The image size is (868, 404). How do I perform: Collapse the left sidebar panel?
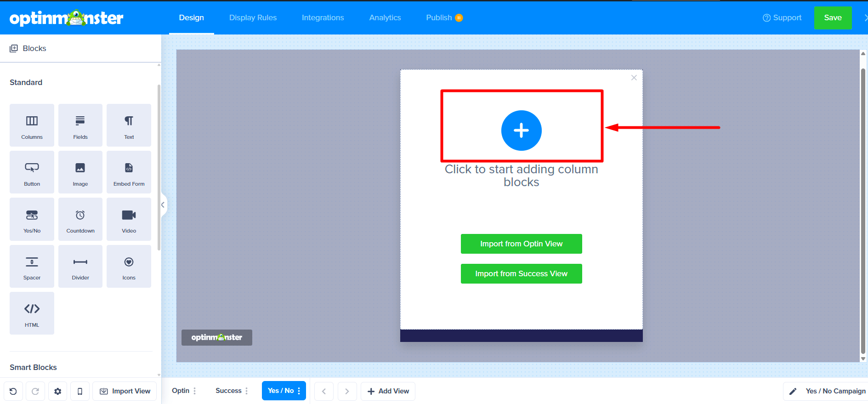click(163, 205)
